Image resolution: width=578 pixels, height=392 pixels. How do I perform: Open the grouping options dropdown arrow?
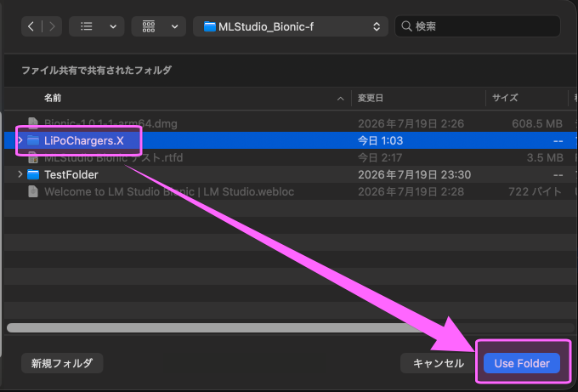click(175, 26)
